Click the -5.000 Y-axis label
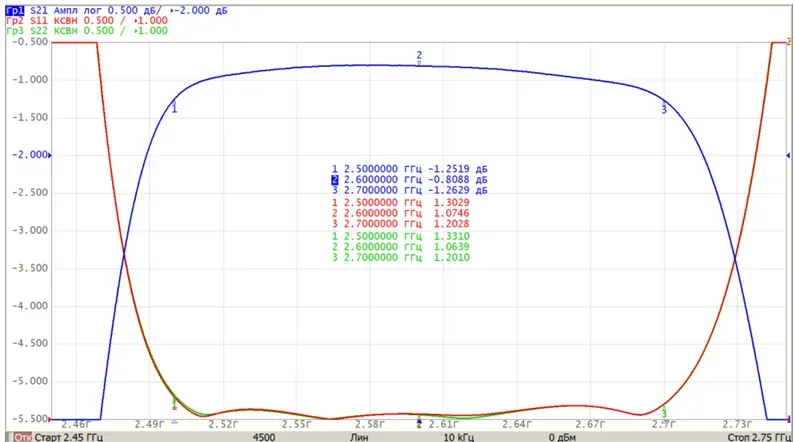 pyautogui.click(x=30, y=381)
